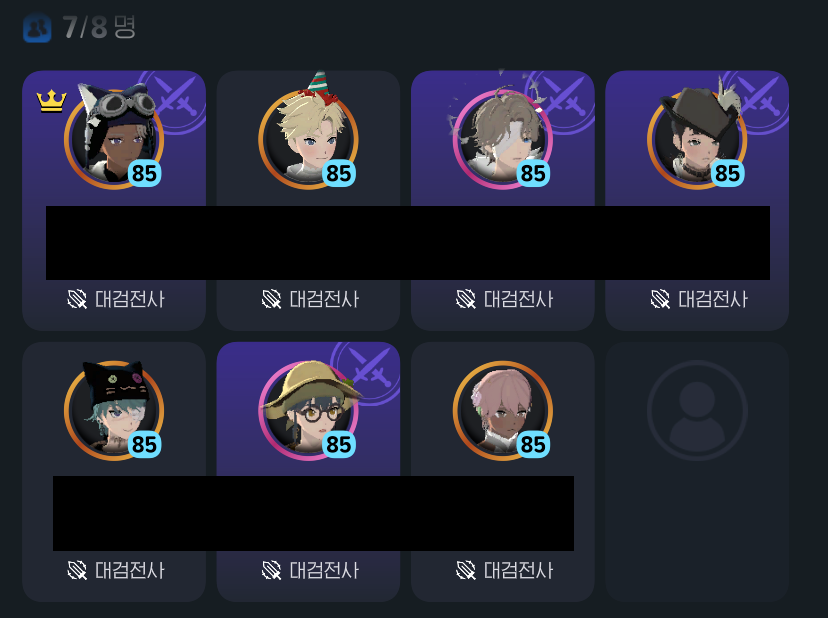The width and height of the screenshot is (828, 618).
Task: Select the avatar with black cat beanie
Action: pos(114,411)
